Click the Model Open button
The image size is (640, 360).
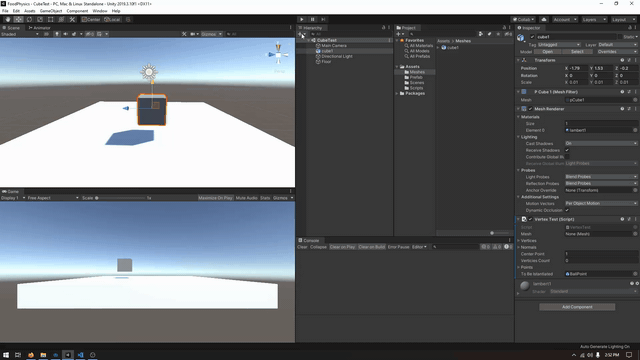[x=548, y=52]
